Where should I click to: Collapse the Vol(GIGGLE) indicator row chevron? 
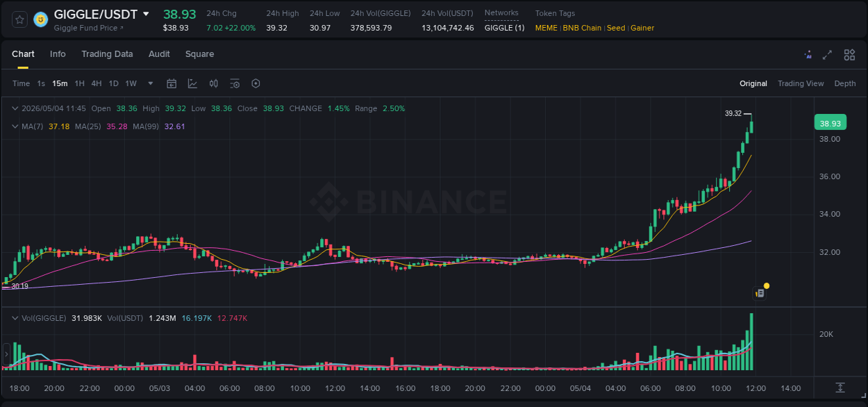(15, 318)
